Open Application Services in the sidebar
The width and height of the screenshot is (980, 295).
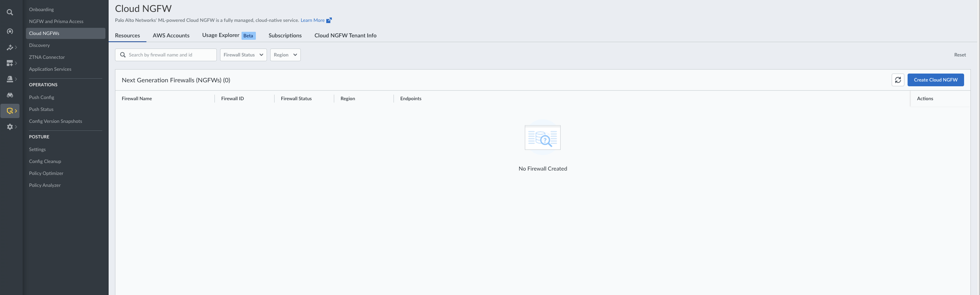coord(66,69)
